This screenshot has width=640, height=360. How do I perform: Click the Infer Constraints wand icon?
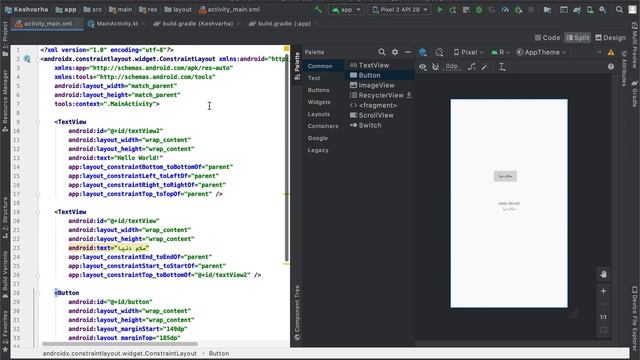pyautogui.click(x=484, y=67)
